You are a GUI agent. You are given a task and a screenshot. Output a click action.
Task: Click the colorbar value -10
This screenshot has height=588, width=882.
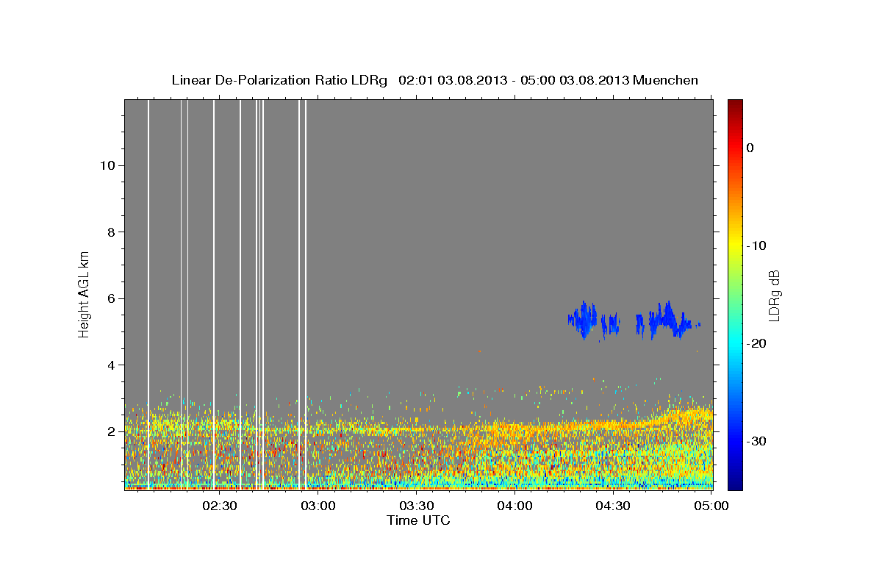[756, 245]
